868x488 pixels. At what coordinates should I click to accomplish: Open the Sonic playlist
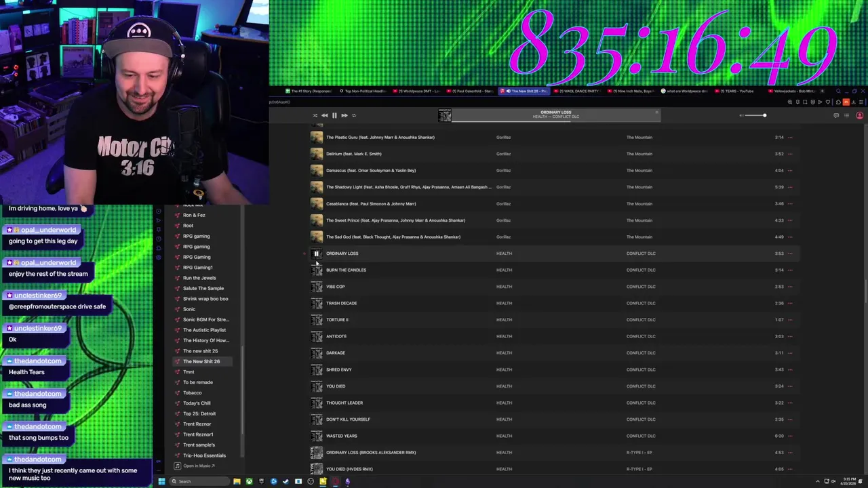189,309
